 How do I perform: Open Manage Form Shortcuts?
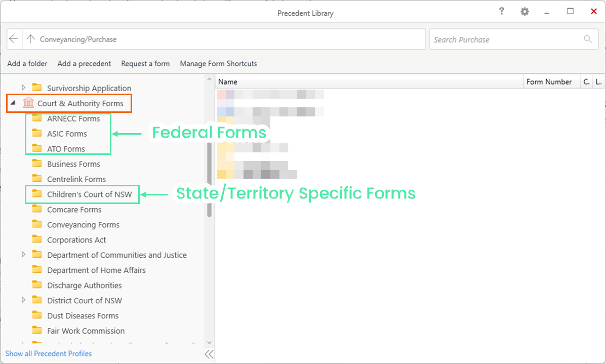[218, 64]
